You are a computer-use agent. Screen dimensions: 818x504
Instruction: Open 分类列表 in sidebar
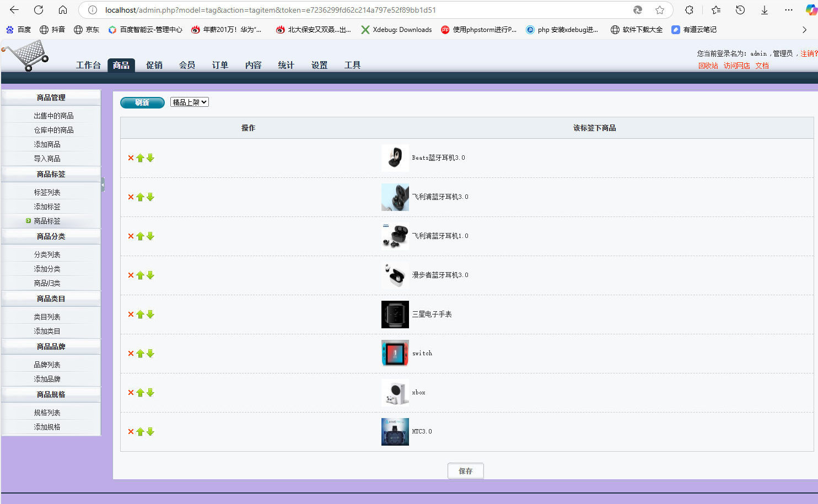[47, 254]
